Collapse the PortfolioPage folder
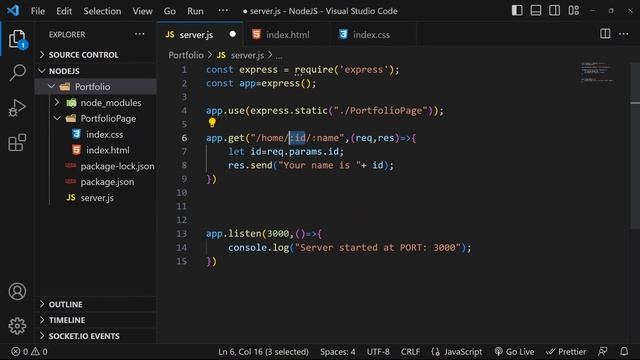640x360 pixels. coord(96,118)
